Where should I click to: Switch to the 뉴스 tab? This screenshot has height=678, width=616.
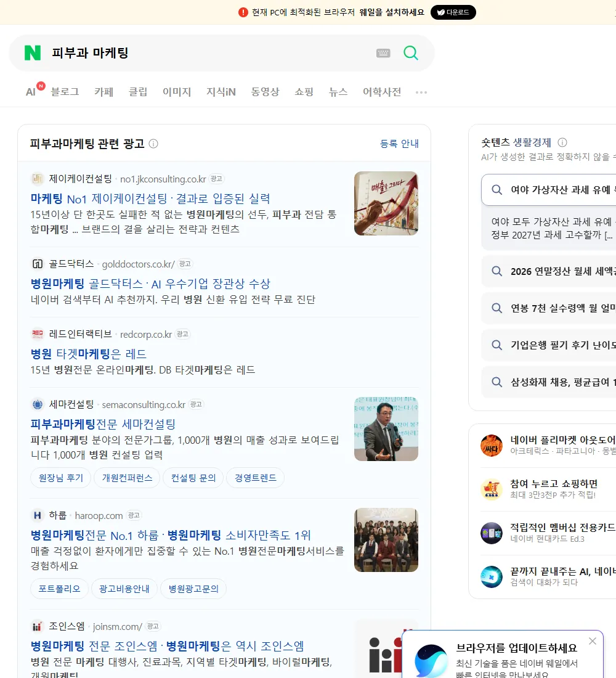(x=338, y=92)
